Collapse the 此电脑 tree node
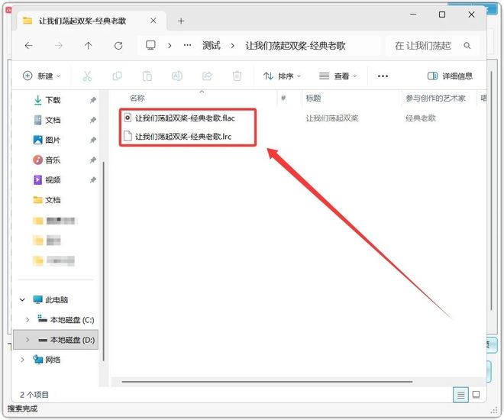This screenshot has width=504, height=420. [x=22, y=300]
